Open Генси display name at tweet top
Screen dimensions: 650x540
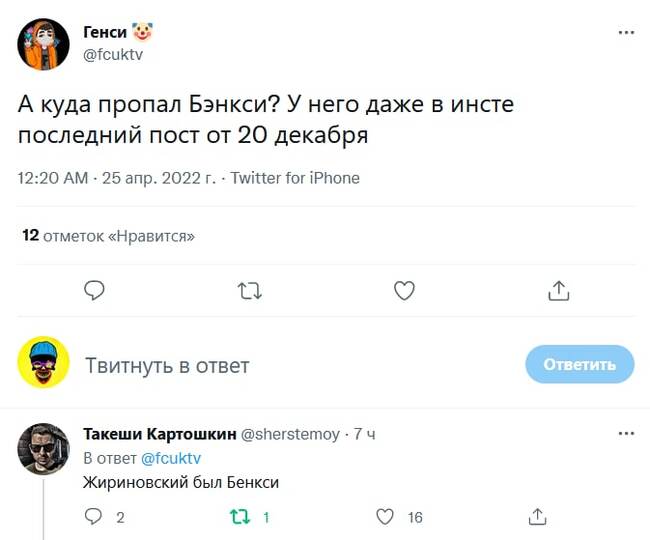105,33
